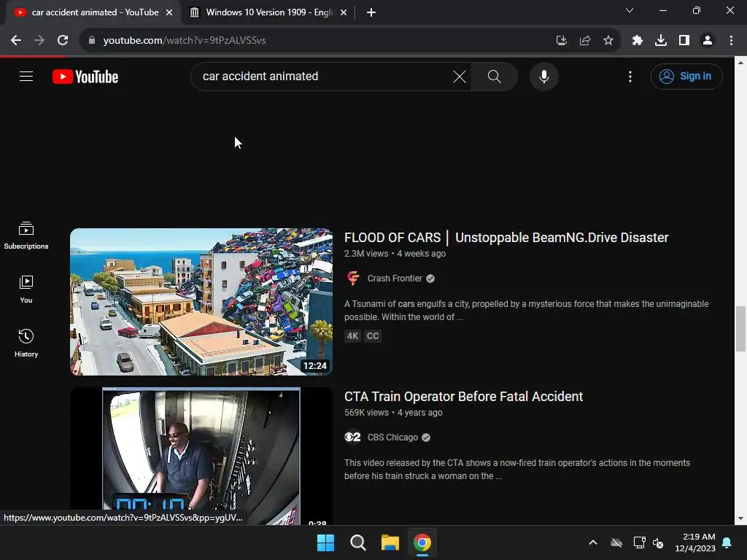Click the search magnifier button
This screenshot has height=560, width=747.
[495, 76]
